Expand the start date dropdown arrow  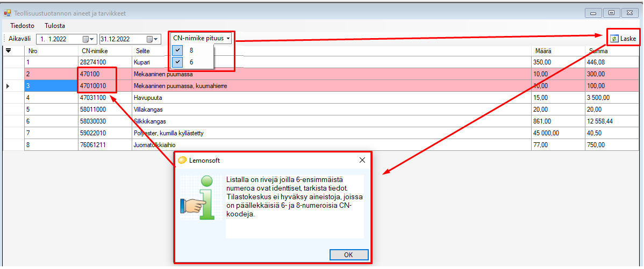93,39
